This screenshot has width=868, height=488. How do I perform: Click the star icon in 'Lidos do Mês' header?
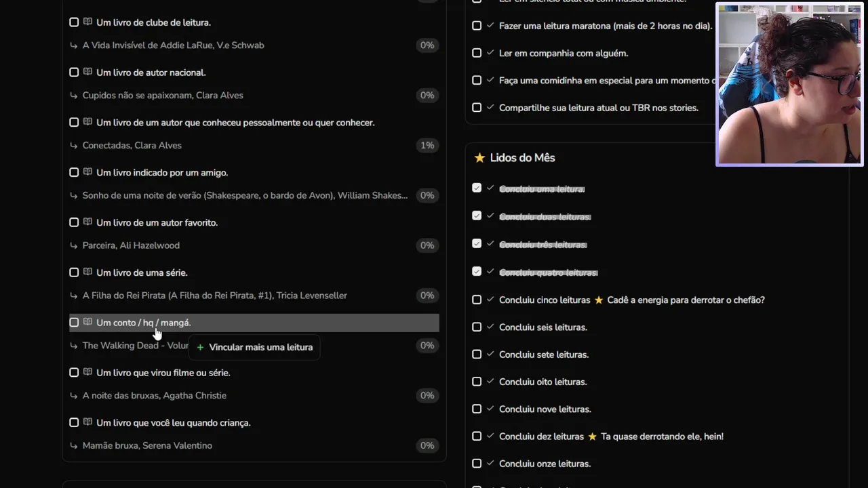tap(479, 158)
